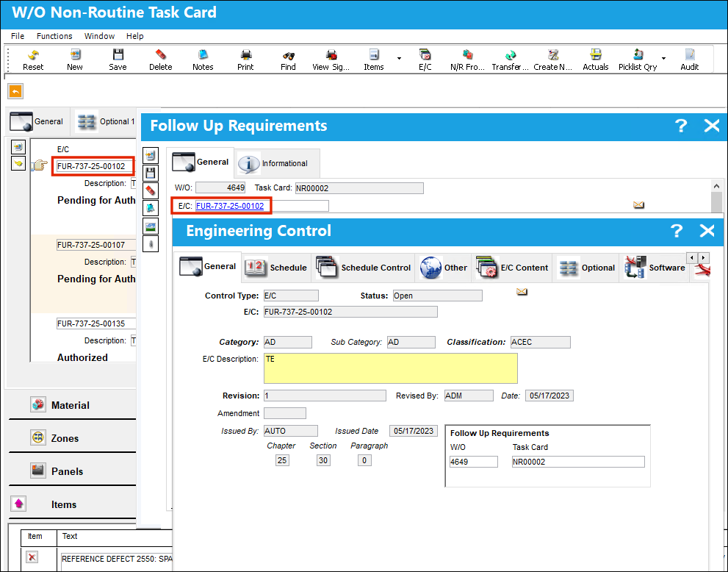Viewport: 728px width, 572px height.
Task: Open help for Engineering Control window
Action: click(677, 231)
